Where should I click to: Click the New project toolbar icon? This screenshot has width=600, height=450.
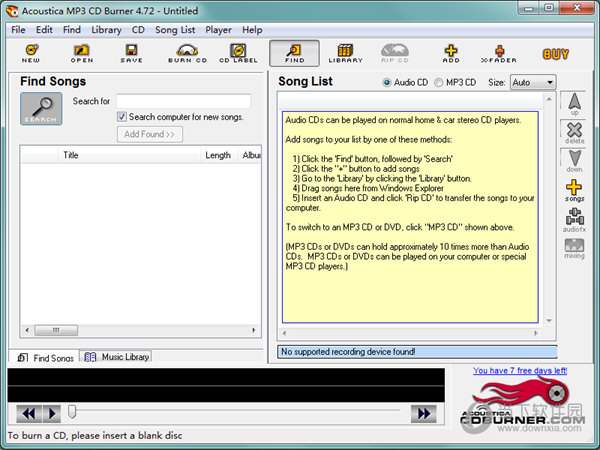31,53
